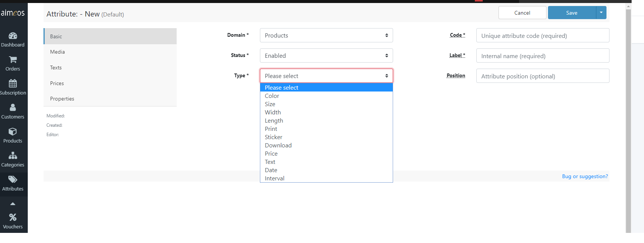Click the Cancel button
The width and height of the screenshot is (644, 243).
point(522,13)
